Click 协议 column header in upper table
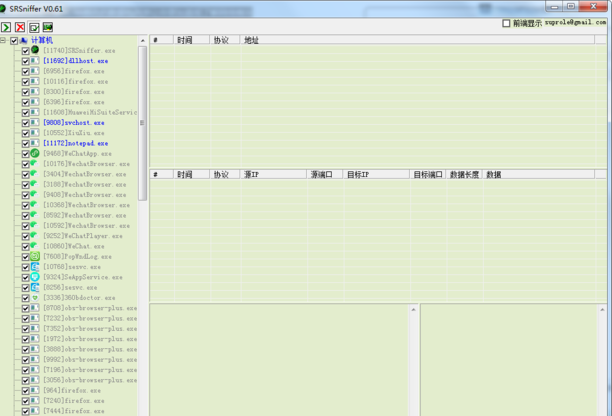Screen dimensions: 612x416 click(225, 40)
